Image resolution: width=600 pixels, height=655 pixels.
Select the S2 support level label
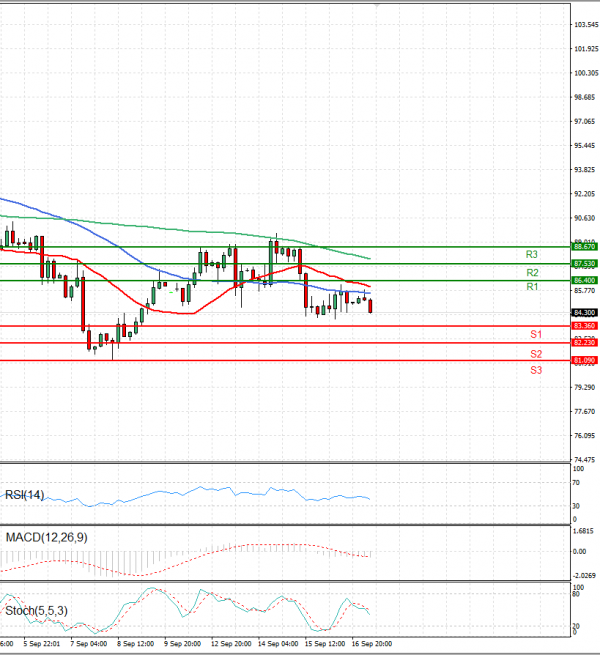[536, 355]
